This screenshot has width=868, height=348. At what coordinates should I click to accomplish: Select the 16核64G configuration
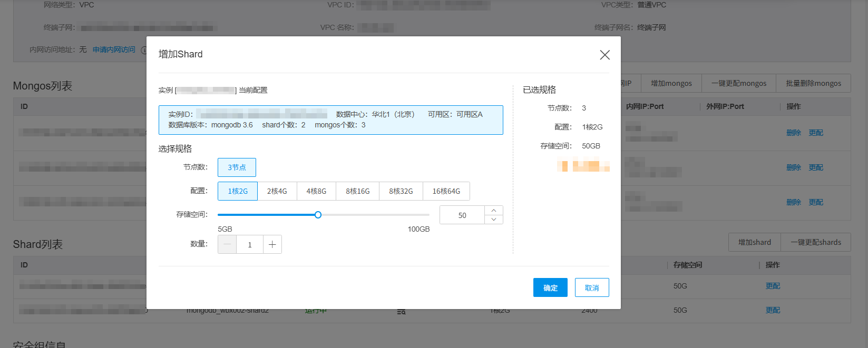[446, 191]
